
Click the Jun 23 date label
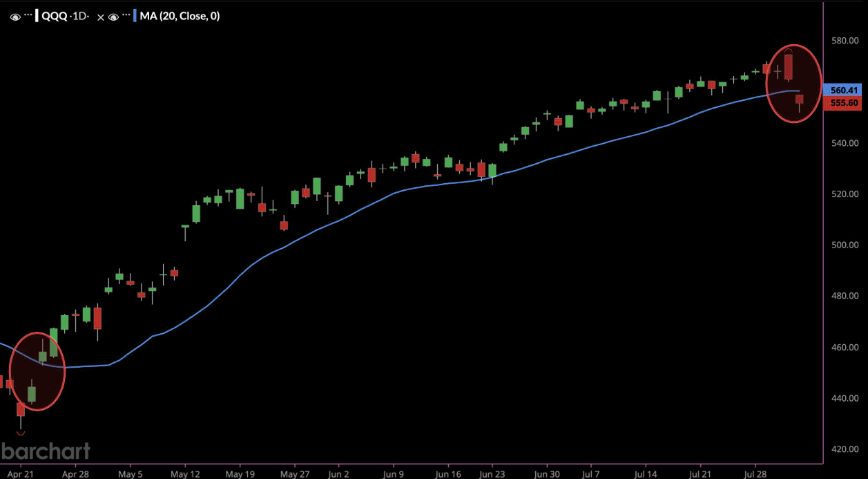coord(492,474)
